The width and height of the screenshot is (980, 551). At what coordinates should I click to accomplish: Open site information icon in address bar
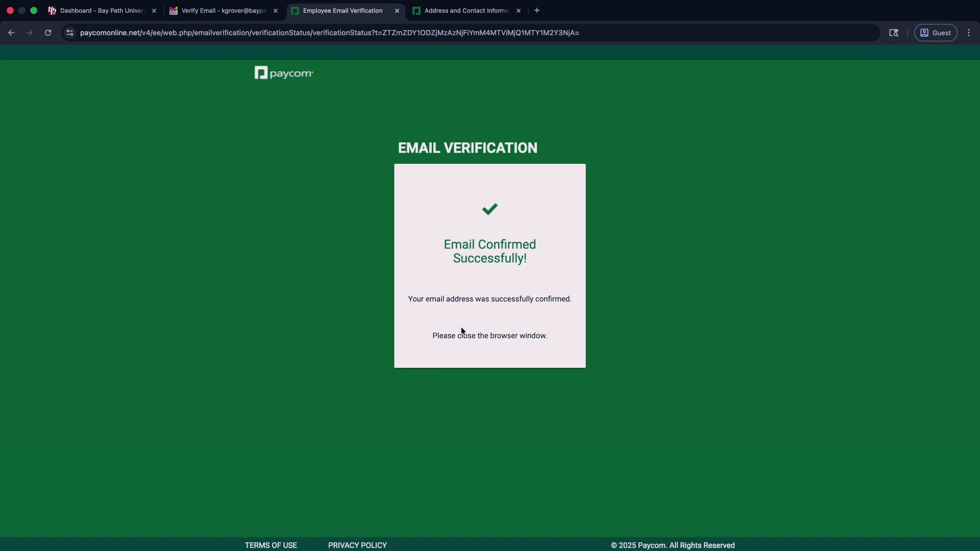[70, 33]
